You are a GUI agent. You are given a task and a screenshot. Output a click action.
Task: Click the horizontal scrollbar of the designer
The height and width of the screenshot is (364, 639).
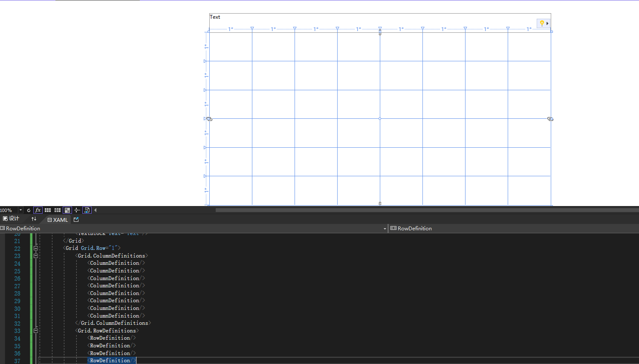click(427, 210)
